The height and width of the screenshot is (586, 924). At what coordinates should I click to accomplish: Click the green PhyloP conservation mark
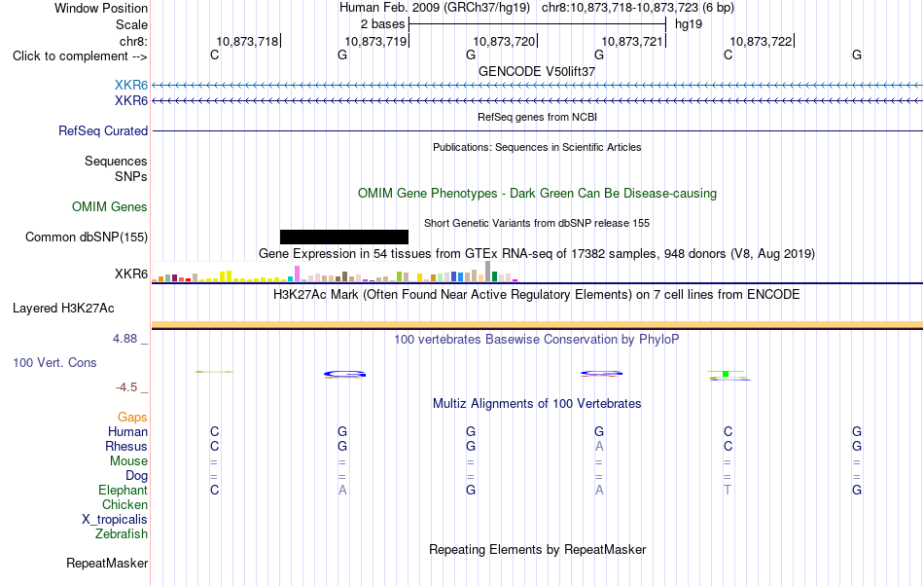click(x=726, y=374)
